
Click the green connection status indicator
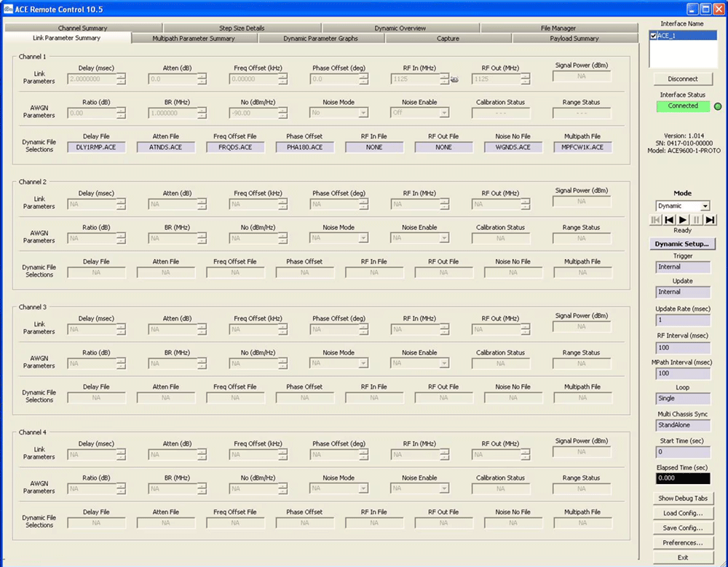click(717, 106)
